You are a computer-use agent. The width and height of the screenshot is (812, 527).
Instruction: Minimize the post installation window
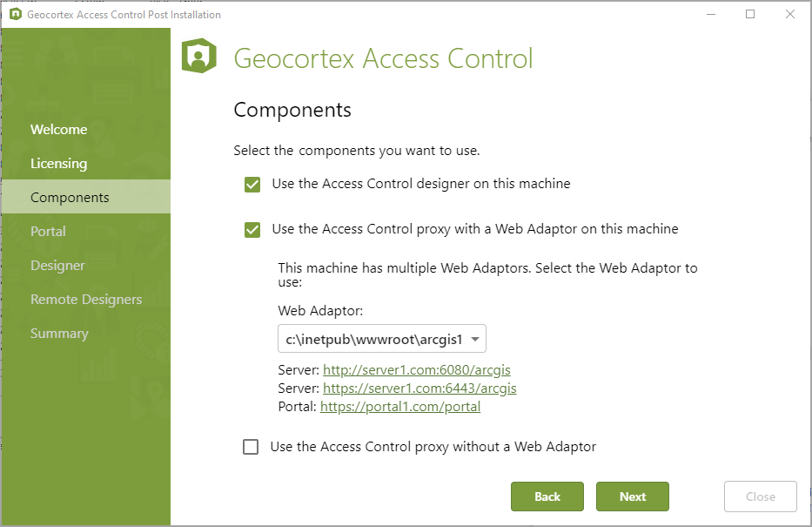pyautogui.click(x=711, y=15)
